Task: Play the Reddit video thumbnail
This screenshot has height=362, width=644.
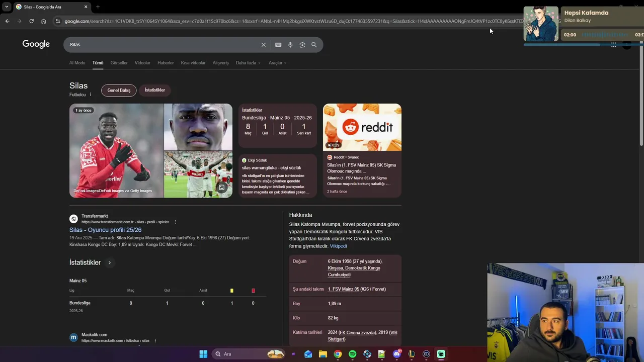Action: [x=362, y=127]
